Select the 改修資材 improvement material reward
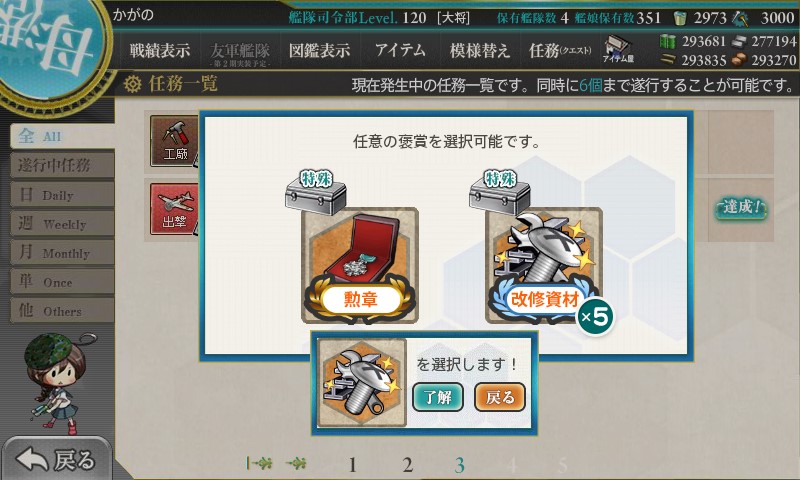Image resolution: width=800 pixels, height=480 pixels. click(x=544, y=265)
